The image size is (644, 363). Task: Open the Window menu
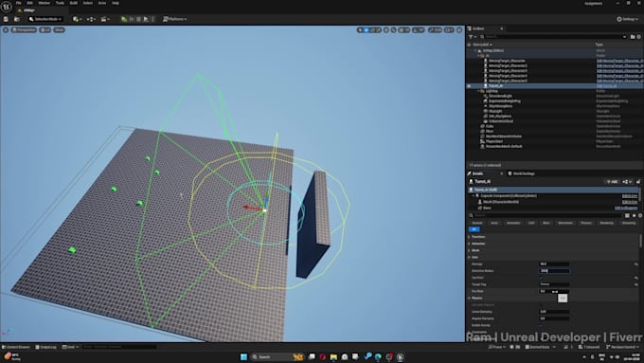44,3
